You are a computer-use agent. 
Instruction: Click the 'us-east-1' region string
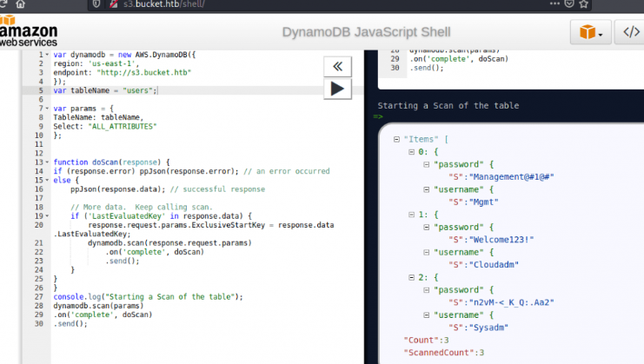click(x=112, y=63)
